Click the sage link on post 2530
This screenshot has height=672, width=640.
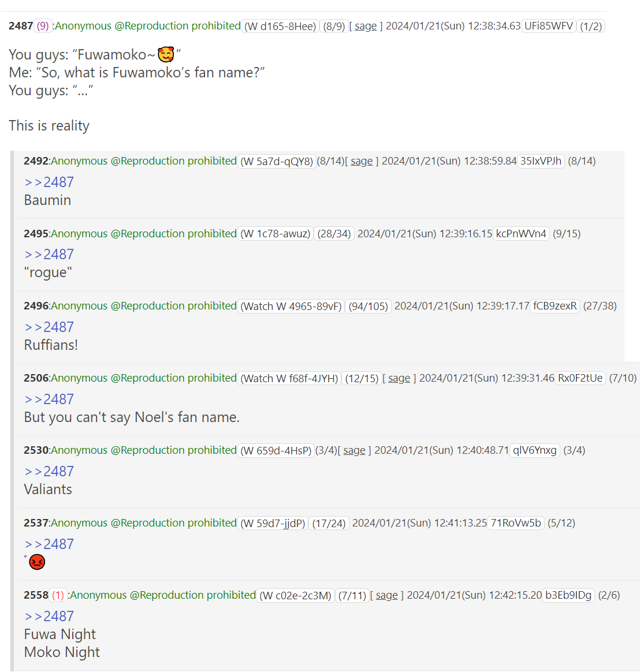point(355,450)
